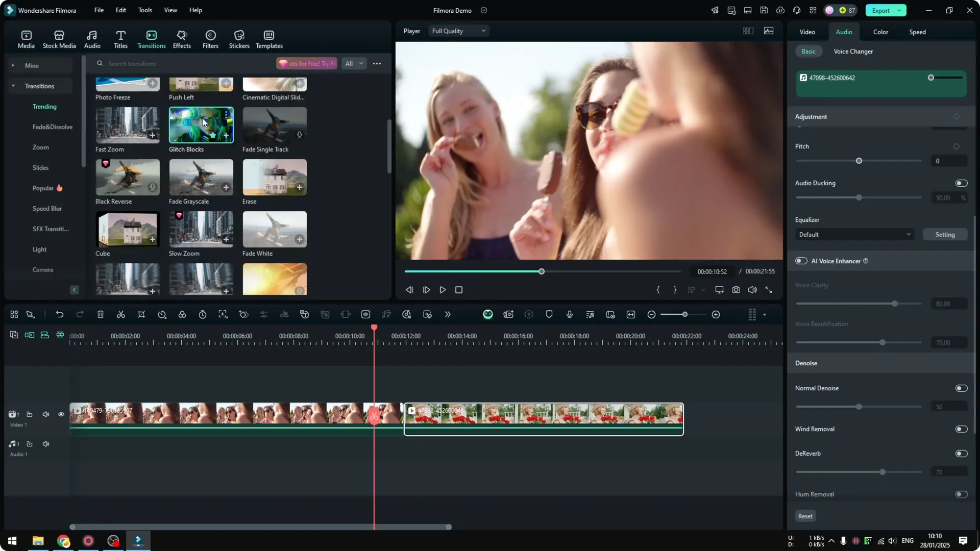Click the delete icon in the timeline toolbar

tap(100, 314)
